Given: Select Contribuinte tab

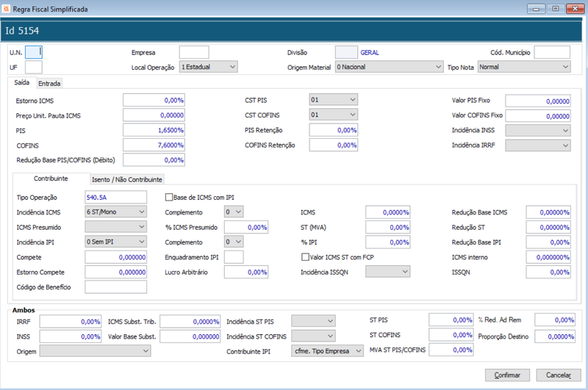Looking at the screenshot, I should [51, 178].
